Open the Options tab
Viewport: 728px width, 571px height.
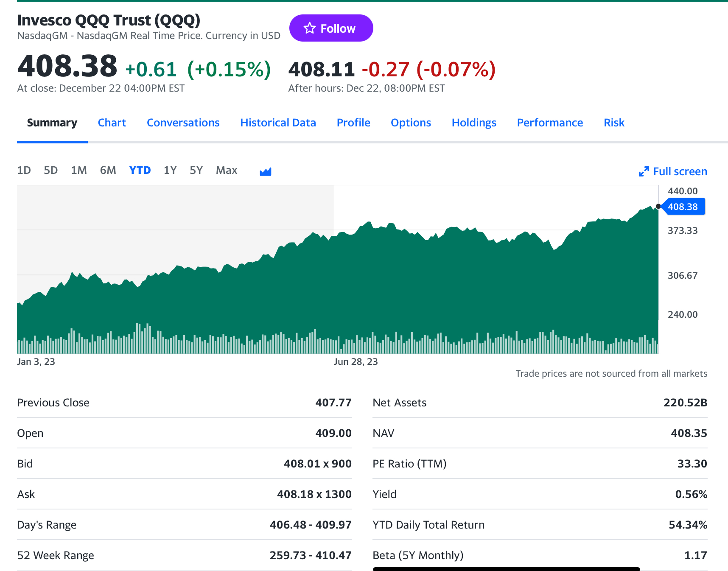(x=411, y=123)
